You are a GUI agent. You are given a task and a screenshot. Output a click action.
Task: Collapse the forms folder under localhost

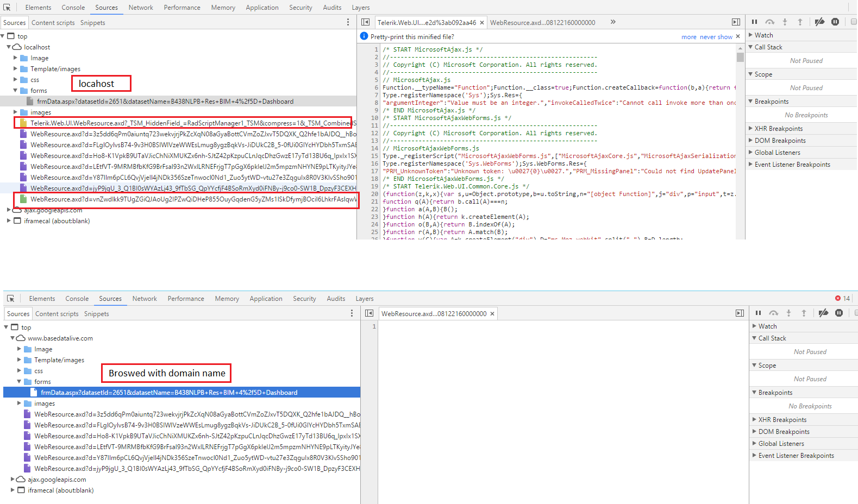pyautogui.click(x=15, y=91)
